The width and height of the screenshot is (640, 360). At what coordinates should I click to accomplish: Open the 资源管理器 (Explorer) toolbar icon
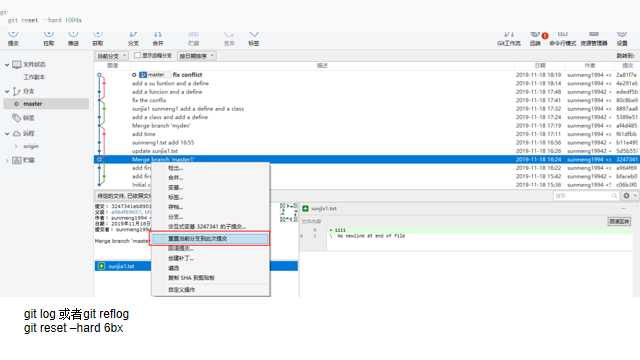[594, 38]
